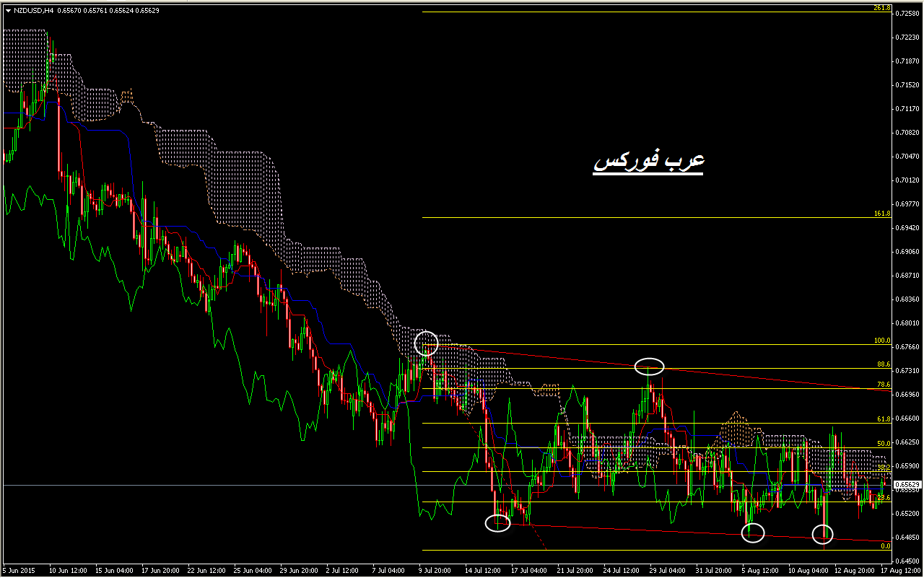924x578 pixels.
Task: Click time axis label 12 Aug 20:00
Action: [x=853, y=571]
